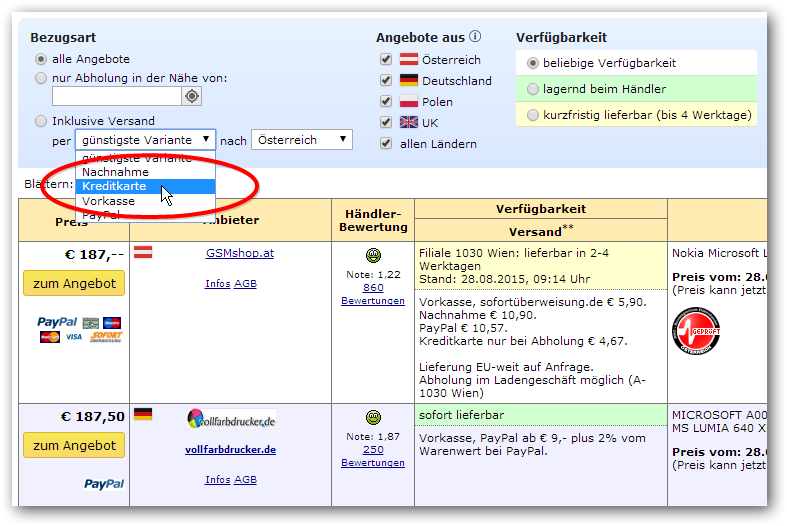Screen dimensions: 787x526
Task: Select nur Abholung in der Nähe radio
Action: tap(41, 78)
